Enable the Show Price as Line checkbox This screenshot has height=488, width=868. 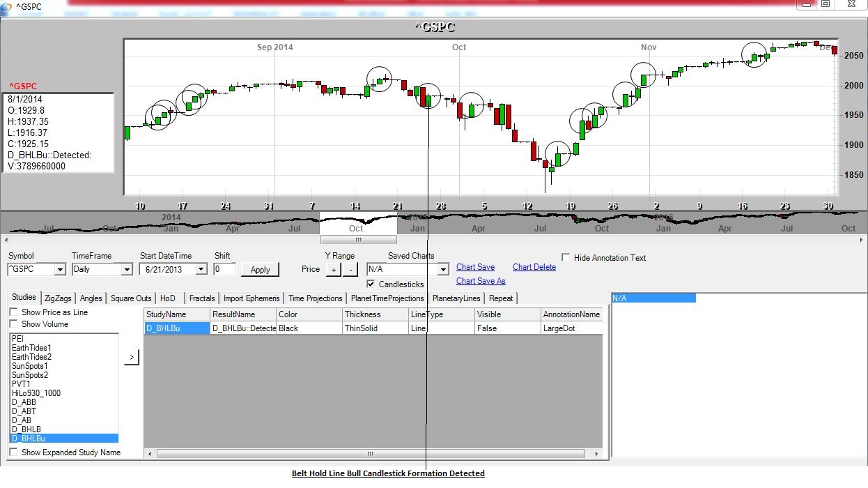[x=13, y=312]
